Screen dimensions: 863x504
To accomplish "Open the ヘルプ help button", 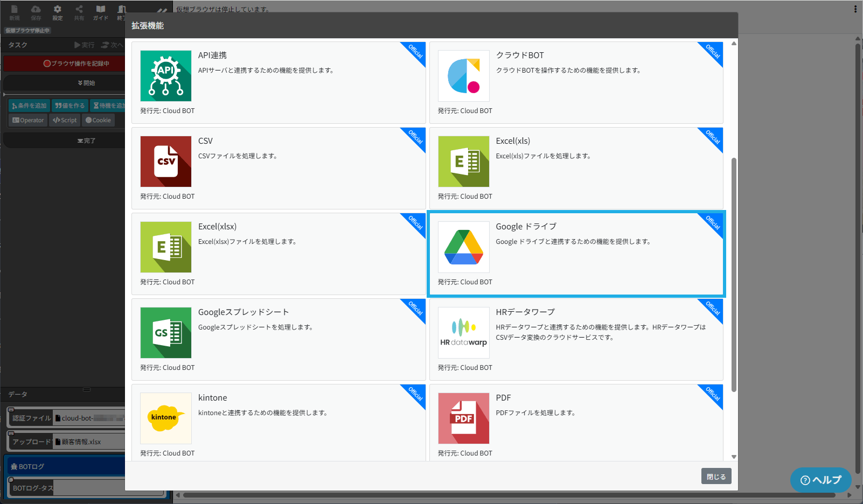I will [x=820, y=480].
